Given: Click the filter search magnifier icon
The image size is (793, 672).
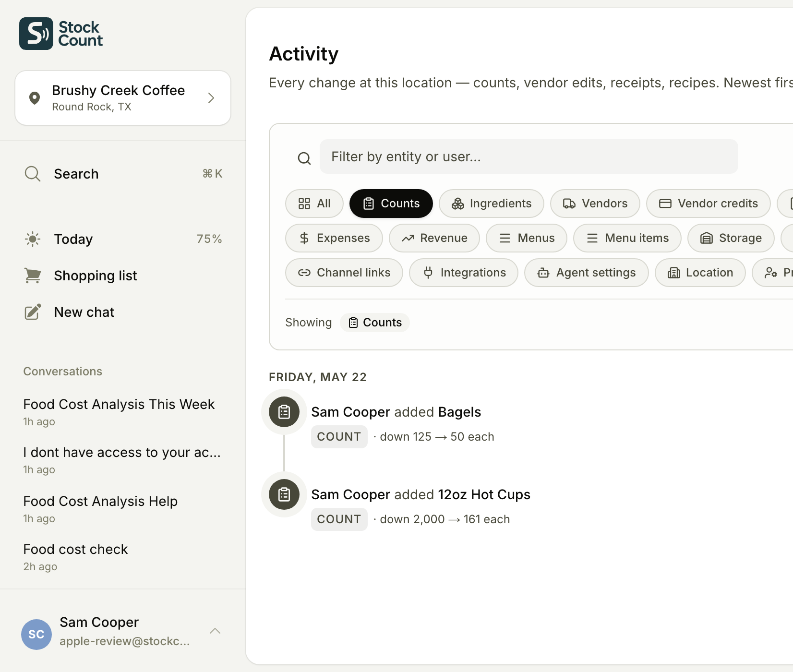Looking at the screenshot, I should point(304,158).
